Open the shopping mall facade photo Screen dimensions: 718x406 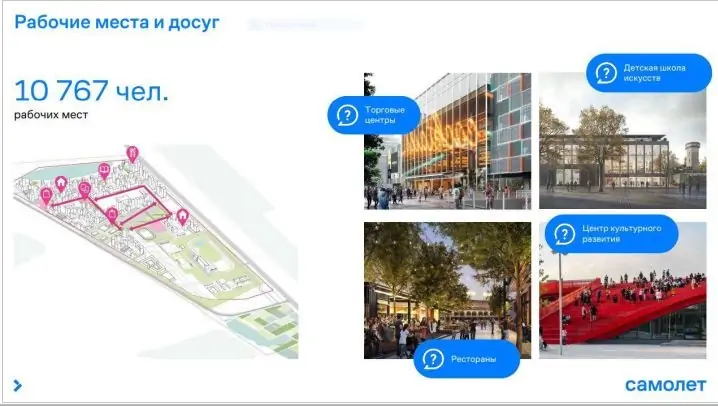460,150
